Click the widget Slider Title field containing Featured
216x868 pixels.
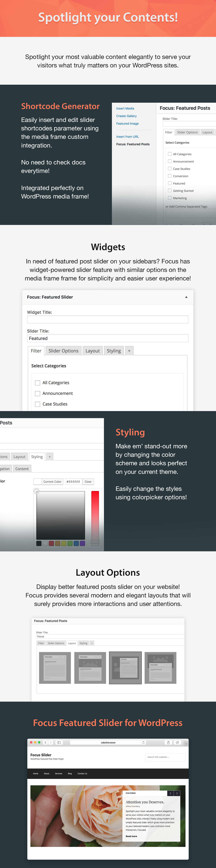coord(107,338)
